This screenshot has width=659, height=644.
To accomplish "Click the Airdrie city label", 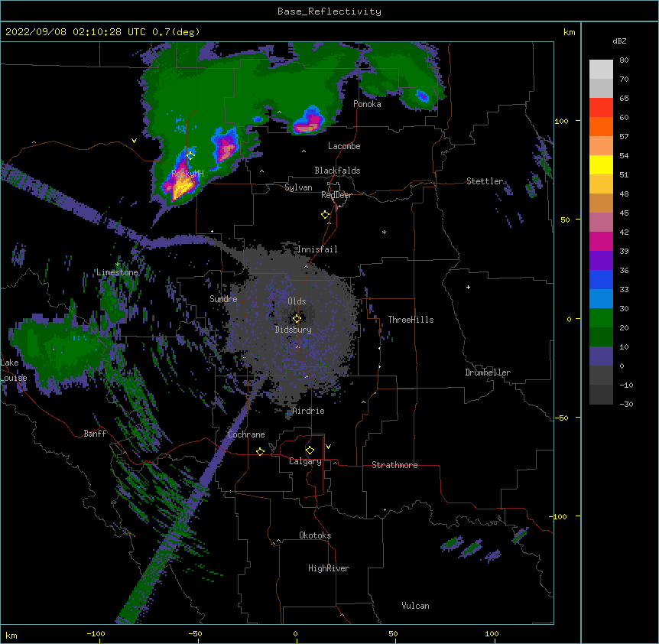I will pos(308,411).
